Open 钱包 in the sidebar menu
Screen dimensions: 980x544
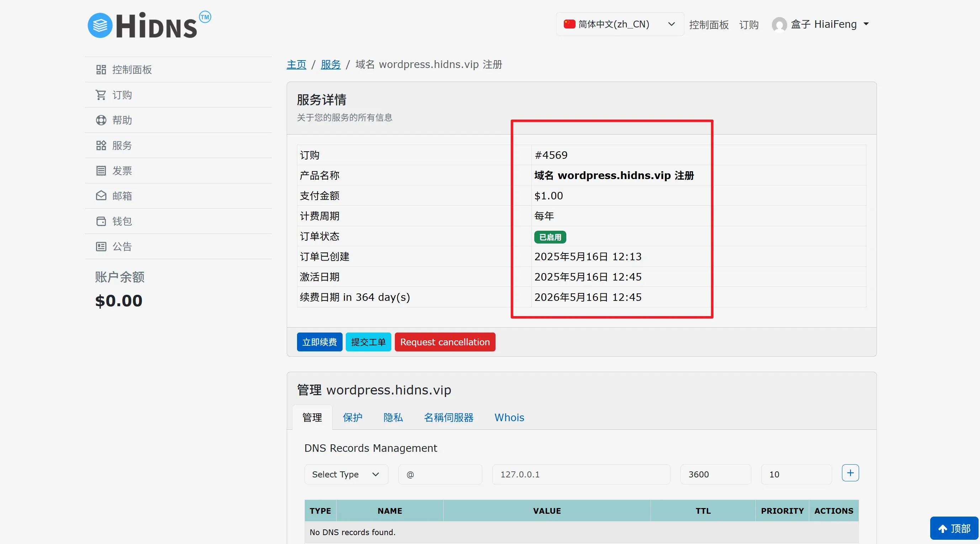point(179,221)
